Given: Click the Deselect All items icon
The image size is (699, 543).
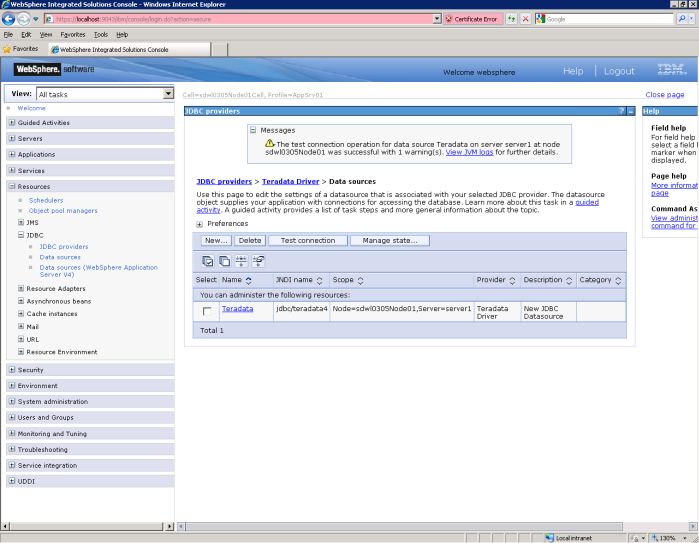Looking at the screenshot, I should point(225,261).
